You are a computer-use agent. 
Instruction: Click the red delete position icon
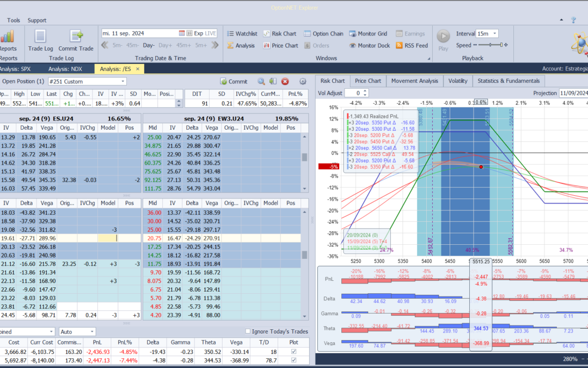click(285, 82)
